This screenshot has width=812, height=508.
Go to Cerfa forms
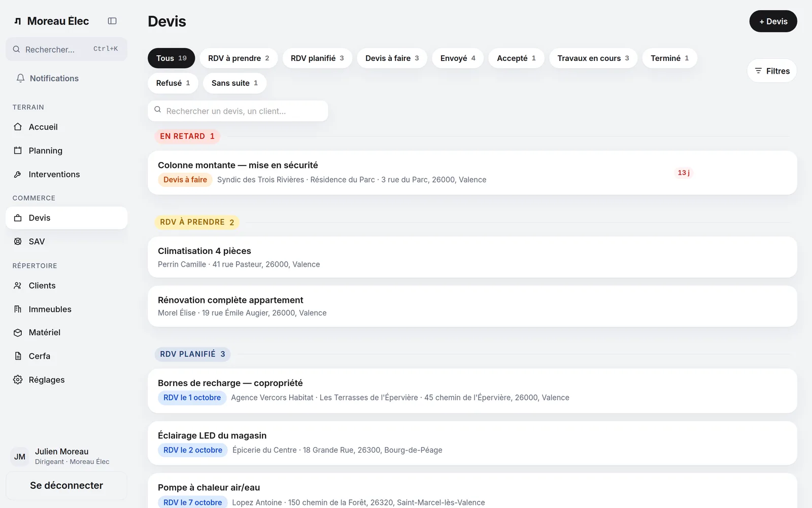coord(66,356)
